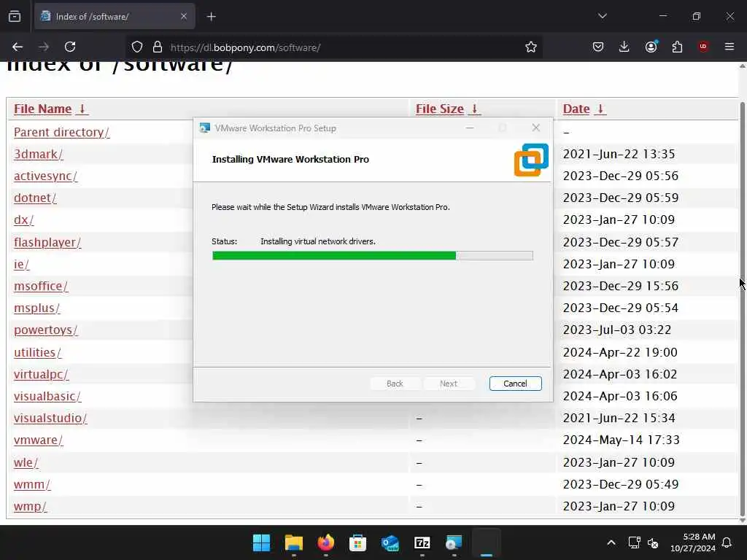This screenshot has height=560, width=747.
Task: Open the utilities folder
Action: tap(37, 352)
